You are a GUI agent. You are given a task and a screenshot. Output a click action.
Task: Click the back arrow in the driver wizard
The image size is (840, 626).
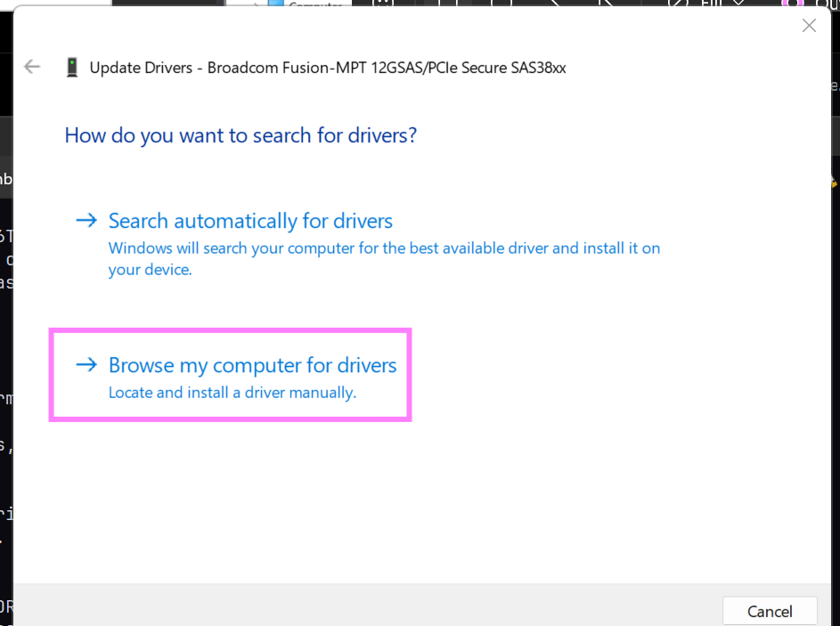[x=32, y=66]
